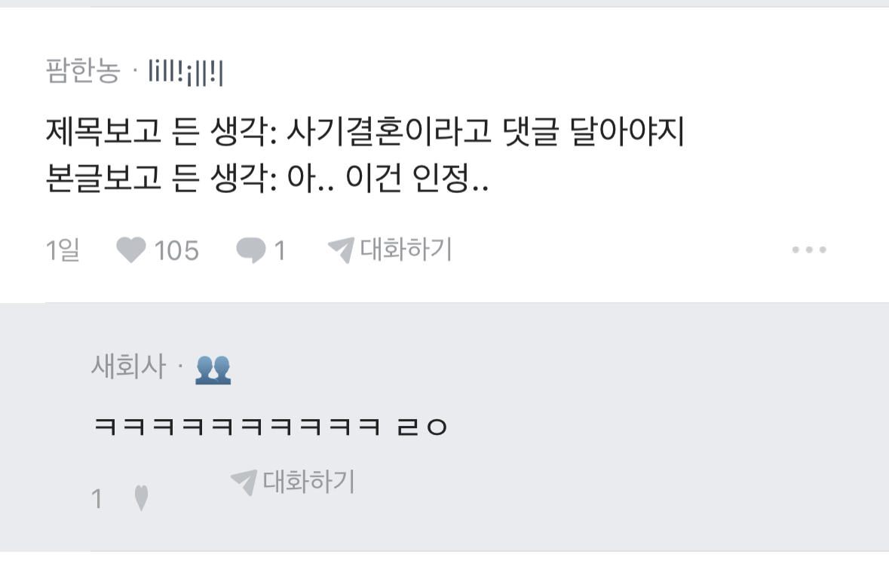Click the 105 like count number
The height and width of the screenshot is (588, 889).
pos(176,250)
